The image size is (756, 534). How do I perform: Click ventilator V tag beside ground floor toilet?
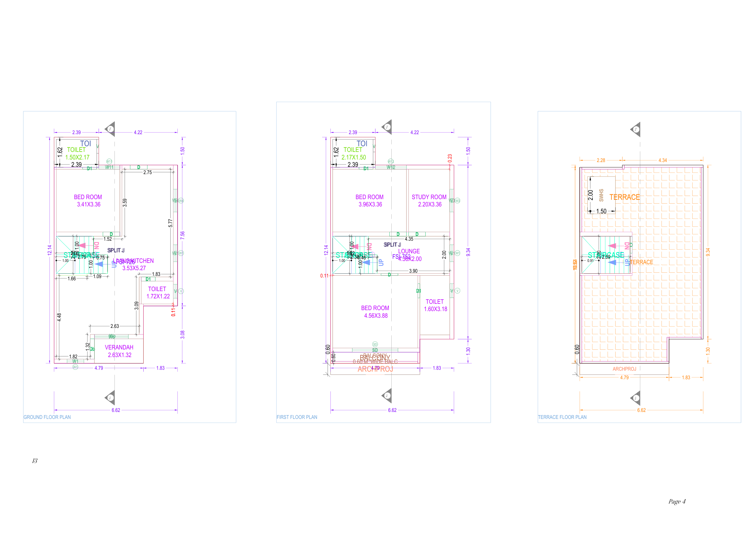point(181,291)
